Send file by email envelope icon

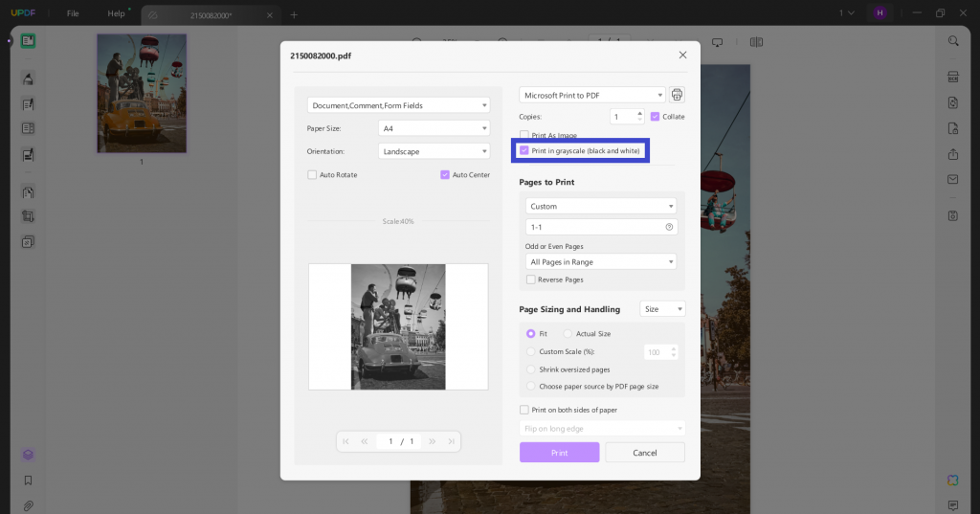pos(953,179)
